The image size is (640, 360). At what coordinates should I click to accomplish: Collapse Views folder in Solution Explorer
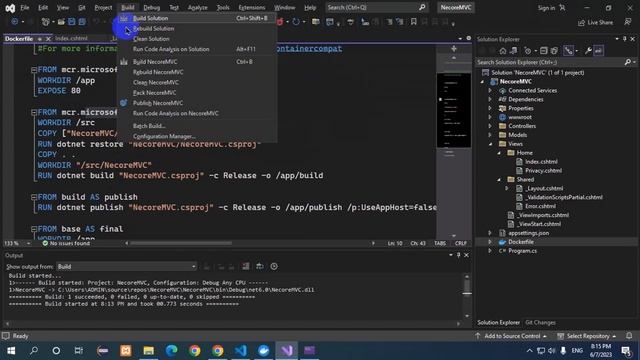490,144
